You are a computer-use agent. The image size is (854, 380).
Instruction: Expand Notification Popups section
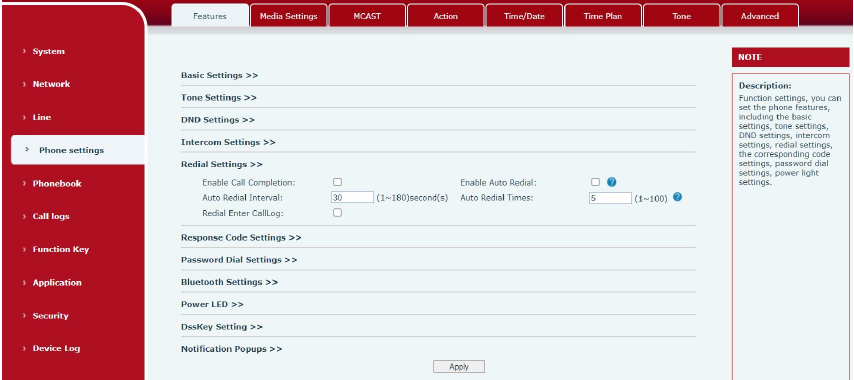pos(231,349)
